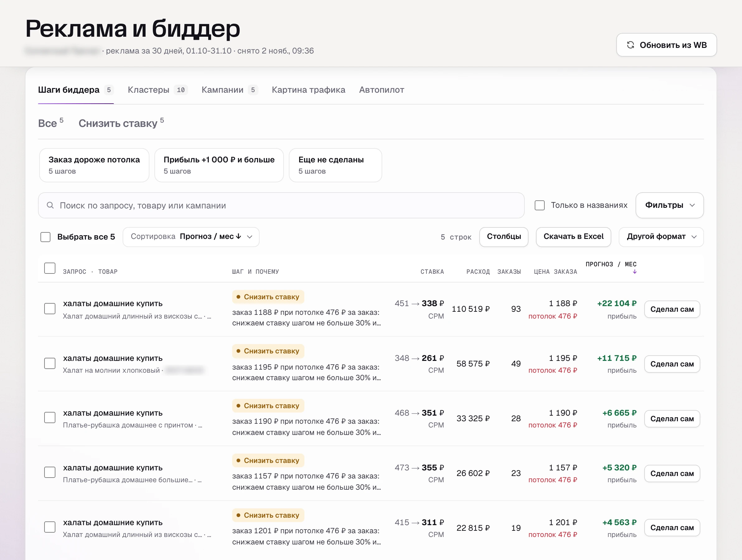Click Сделал сам for the 22 815 ₽ row
742x560 pixels.
672,527
